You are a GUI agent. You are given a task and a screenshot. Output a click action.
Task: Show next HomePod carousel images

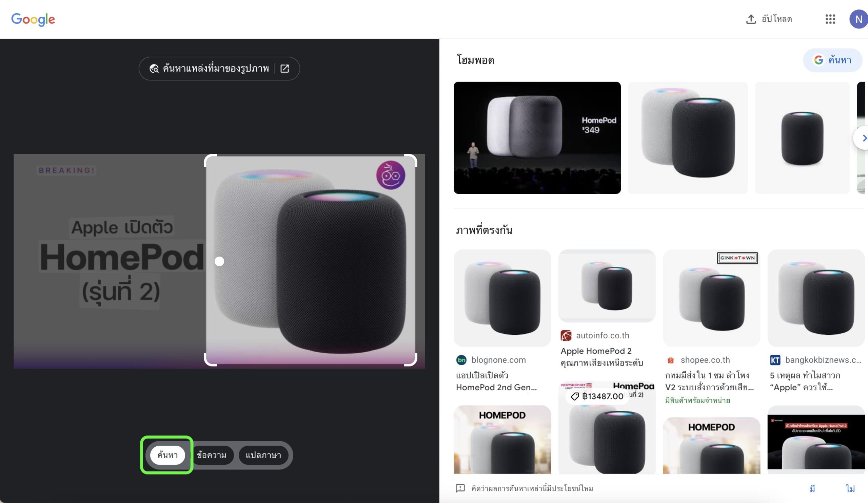pos(862,138)
